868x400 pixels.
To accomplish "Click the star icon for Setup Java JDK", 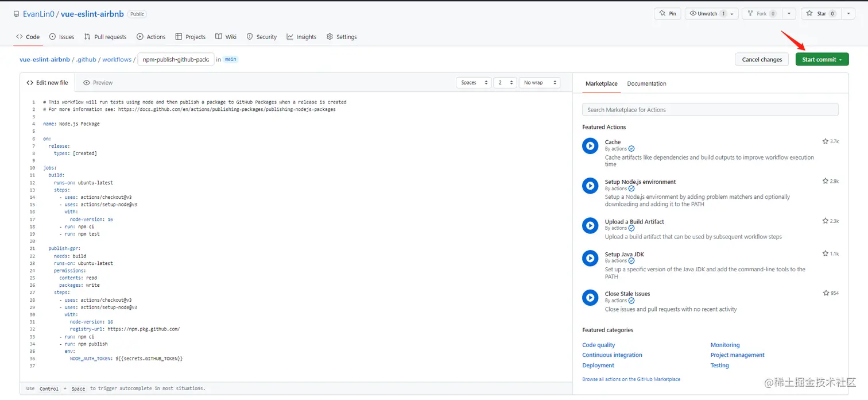I will point(826,253).
